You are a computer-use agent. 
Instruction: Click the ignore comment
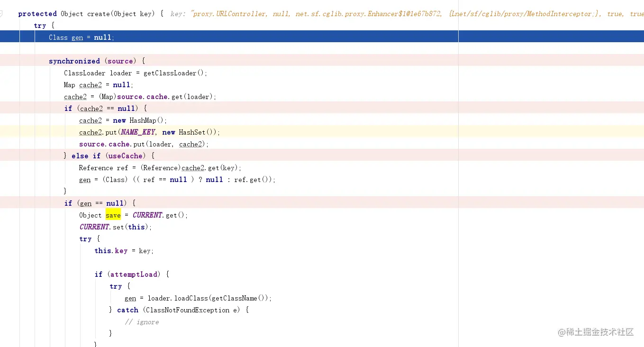142,322
